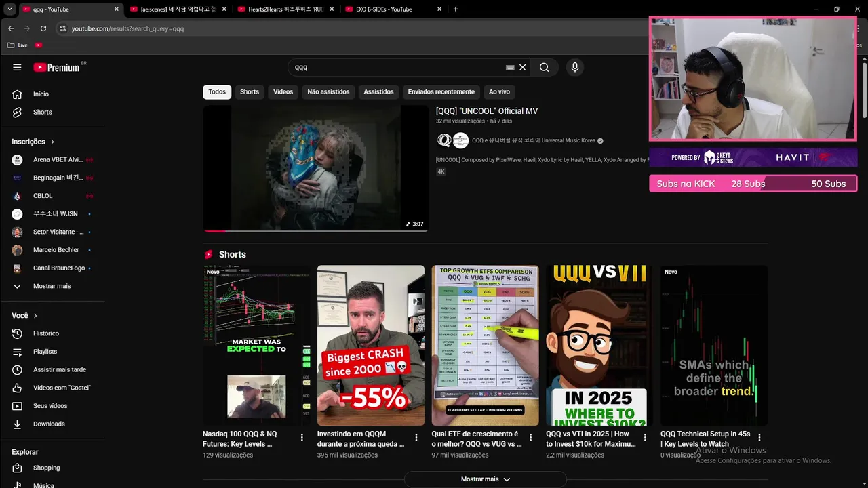
Task: Close the EXO B-SIDEs tab
Action: 439,9
